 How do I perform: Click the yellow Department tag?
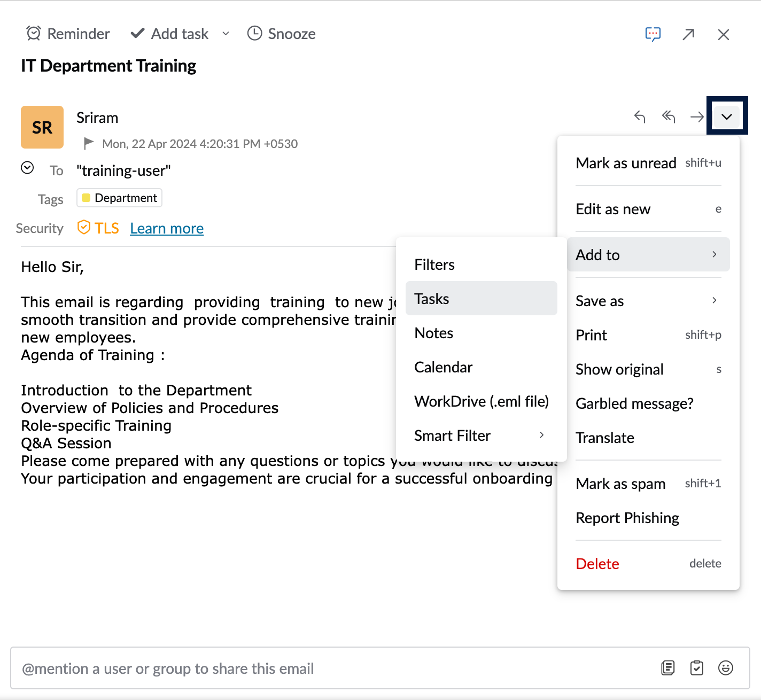120,198
